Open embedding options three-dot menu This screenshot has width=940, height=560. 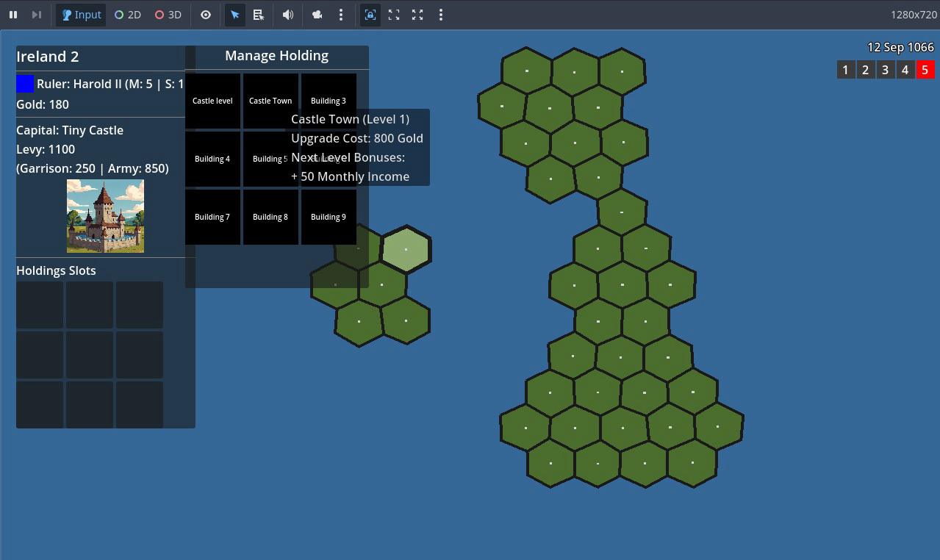[441, 15]
